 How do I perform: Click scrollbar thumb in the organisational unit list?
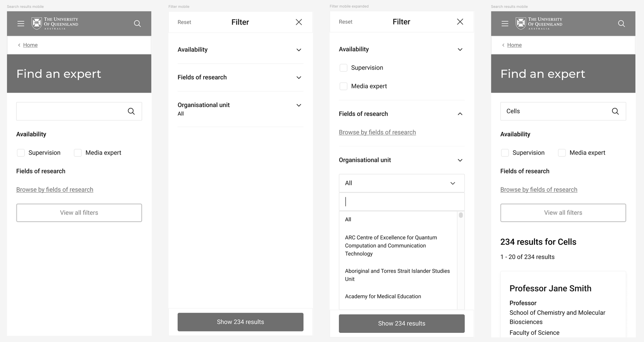click(x=461, y=215)
